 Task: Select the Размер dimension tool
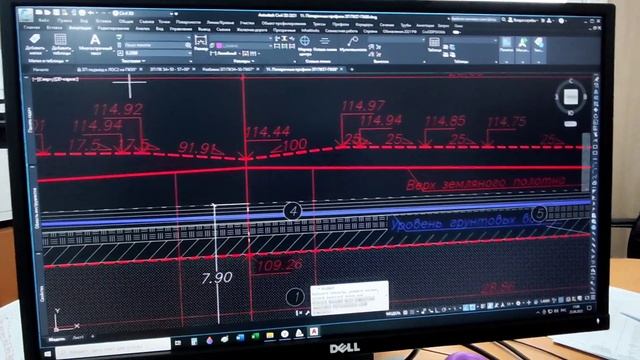pyautogui.click(x=200, y=42)
